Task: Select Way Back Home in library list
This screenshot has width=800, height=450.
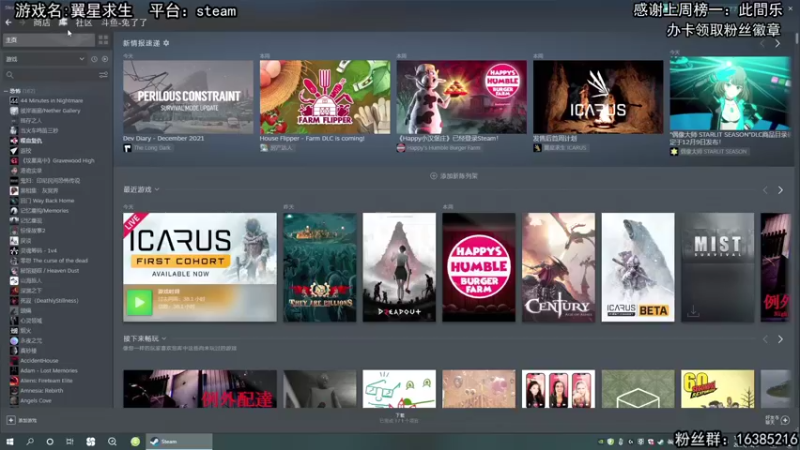Action: (x=47, y=201)
